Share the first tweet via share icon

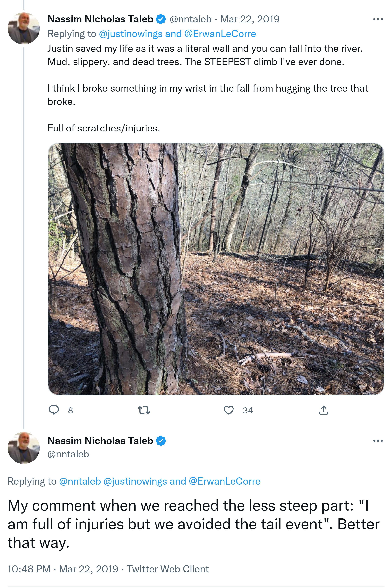(x=323, y=410)
